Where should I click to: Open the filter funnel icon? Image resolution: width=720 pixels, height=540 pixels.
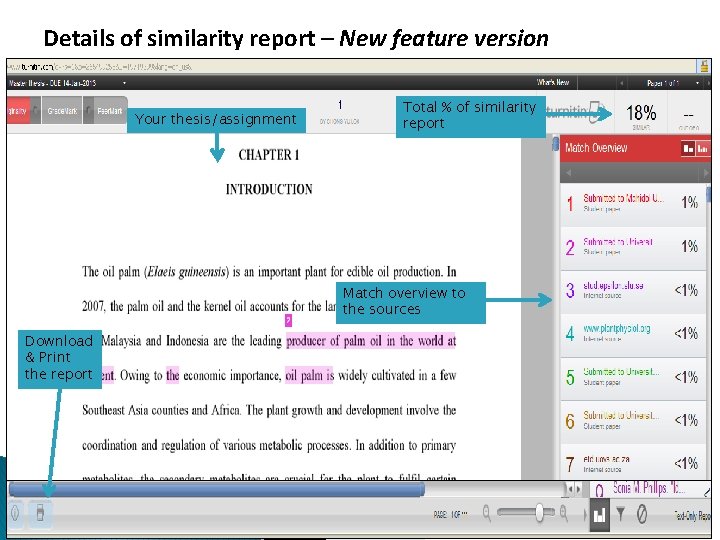point(620,514)
